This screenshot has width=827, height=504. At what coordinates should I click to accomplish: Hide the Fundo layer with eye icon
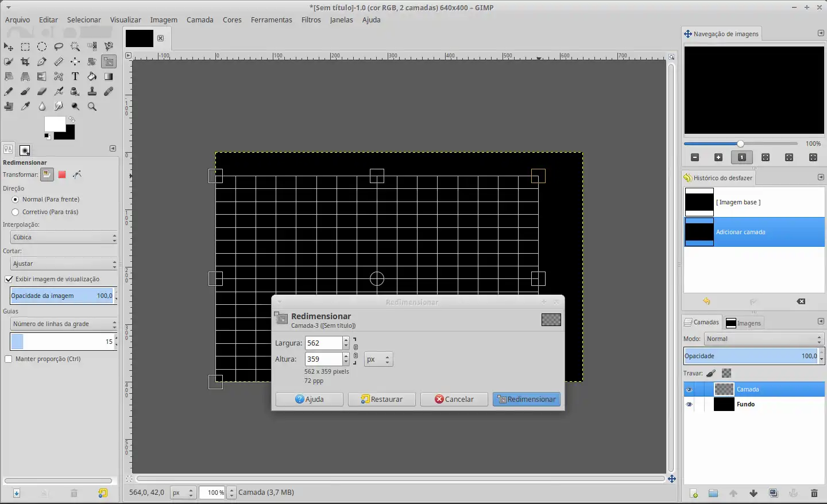689,404
